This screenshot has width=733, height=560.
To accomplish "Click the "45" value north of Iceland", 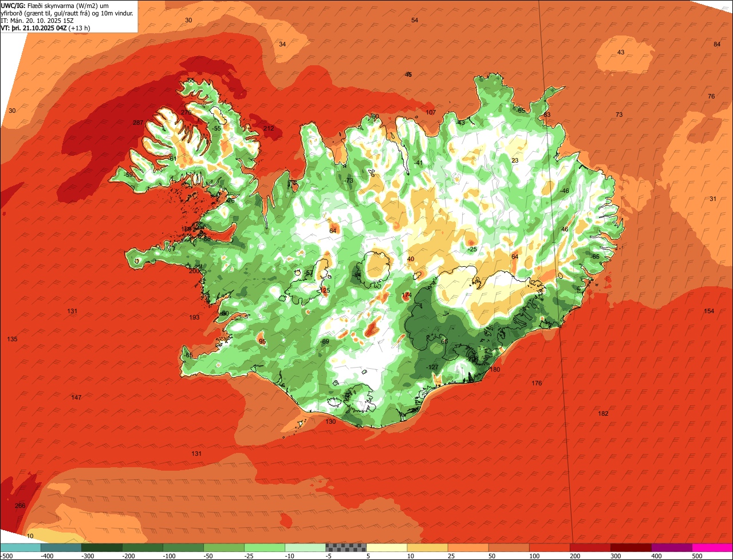I will coord(408,74).
